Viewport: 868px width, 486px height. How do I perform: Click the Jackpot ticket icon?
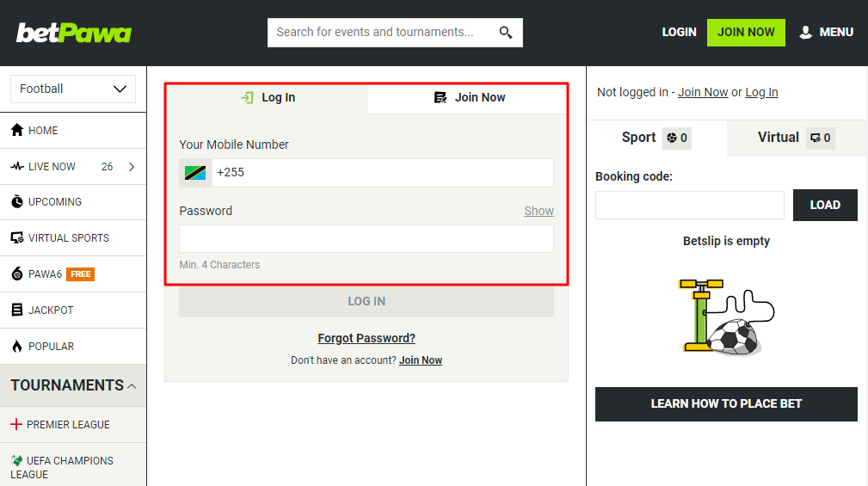(x=17, y=310)
